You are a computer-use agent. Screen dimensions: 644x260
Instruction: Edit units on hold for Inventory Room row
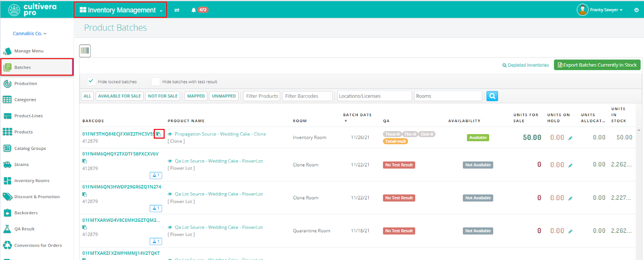point(570,138)
